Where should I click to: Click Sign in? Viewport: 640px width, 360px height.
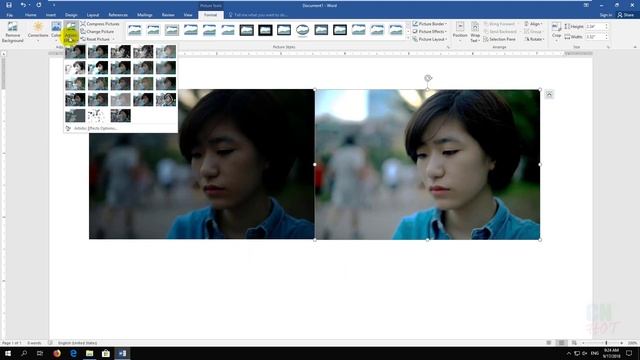pos(606,15)
